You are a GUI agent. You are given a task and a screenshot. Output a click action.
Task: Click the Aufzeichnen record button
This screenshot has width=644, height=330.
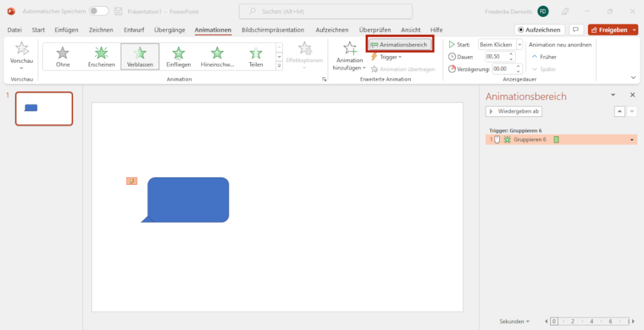[540, 30]
